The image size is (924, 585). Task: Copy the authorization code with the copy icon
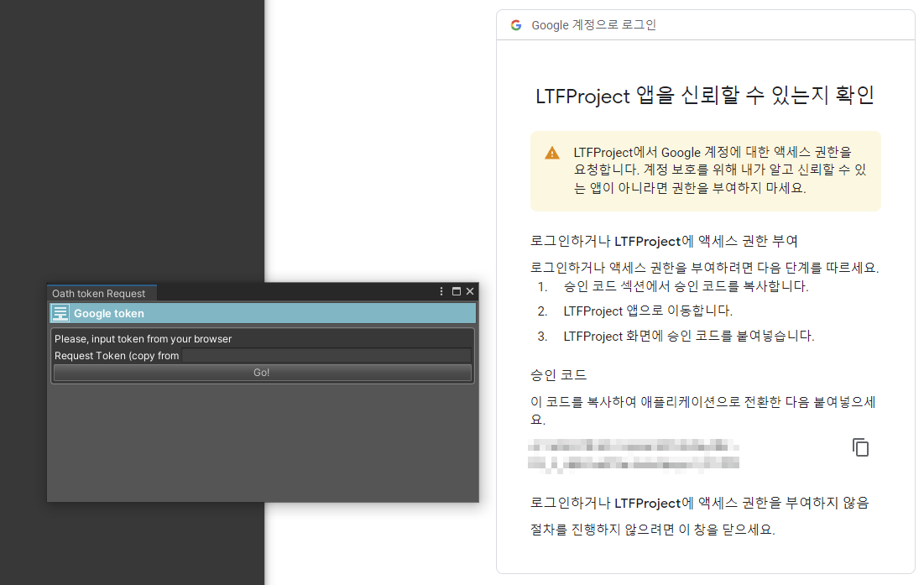click(860, 447)
